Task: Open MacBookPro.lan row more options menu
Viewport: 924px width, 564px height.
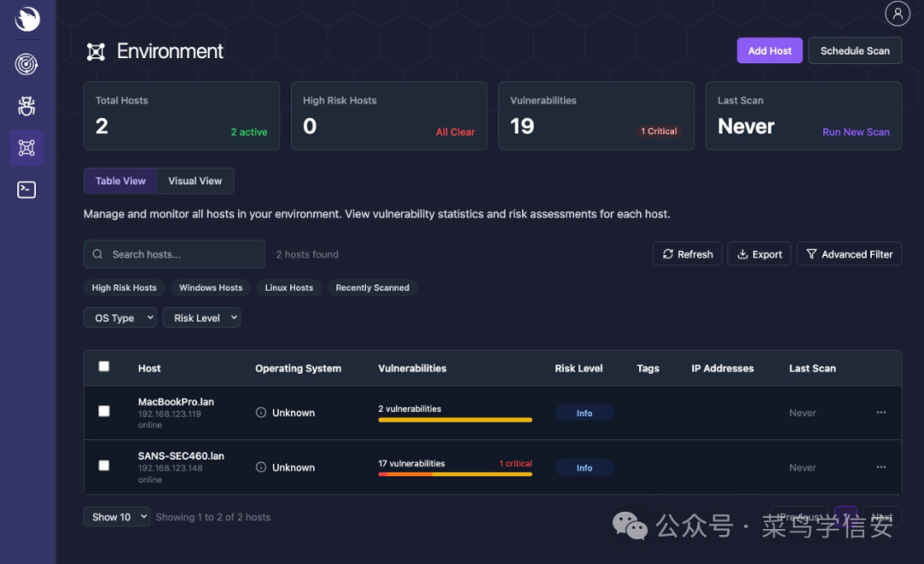Action: click(881, 413)
